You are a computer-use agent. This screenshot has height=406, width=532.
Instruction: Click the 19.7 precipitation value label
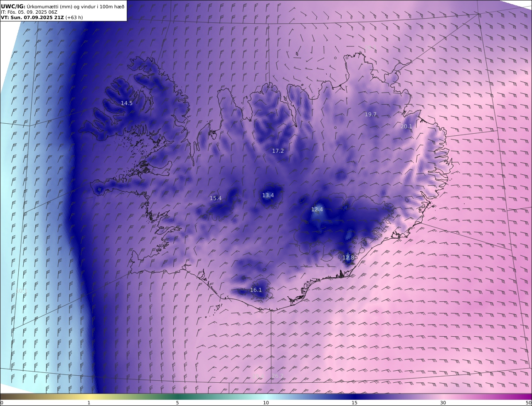tap(371, 115)
